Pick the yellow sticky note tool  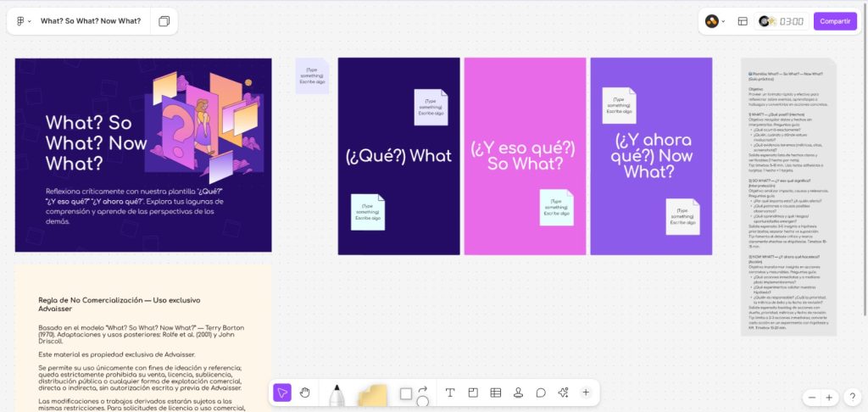pyautogui.click(x=372, y=395)
